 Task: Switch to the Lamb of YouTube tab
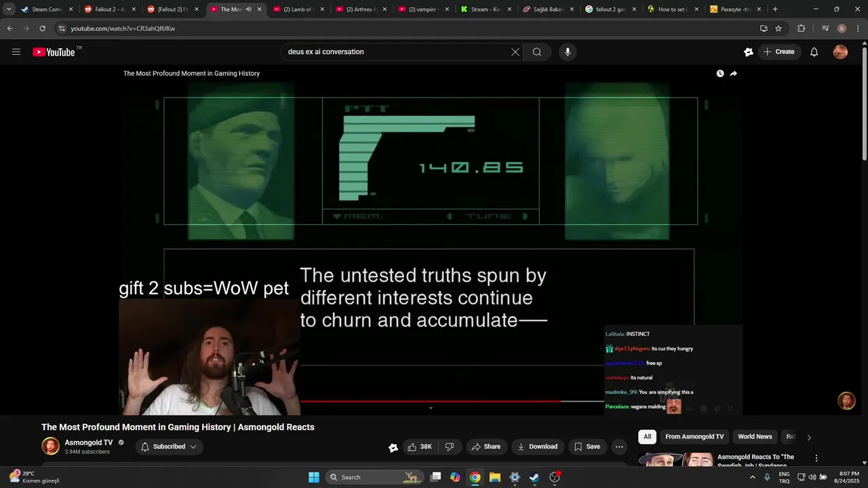(x=297, y=9)
